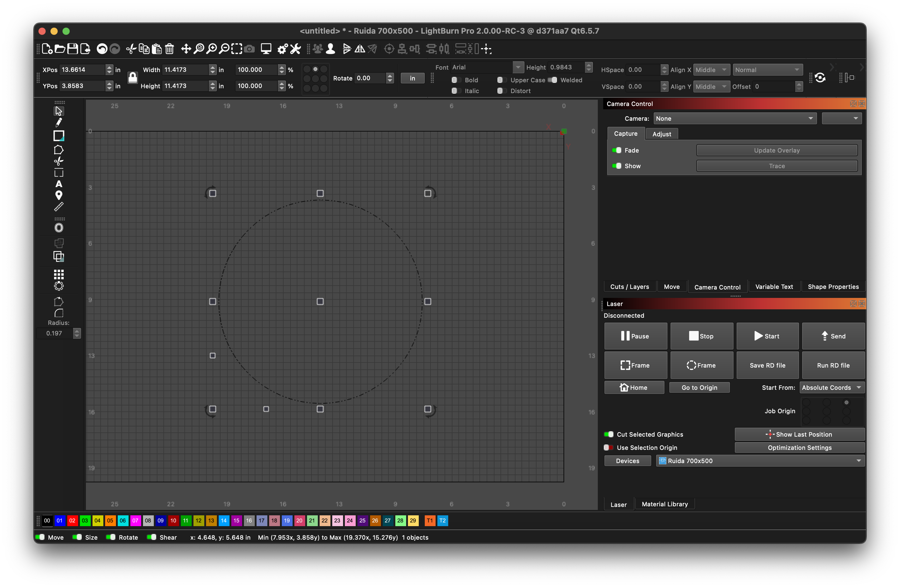The height and width of the screenshot is (588, 900).
Task: Enable Use Selection Origin
Action: coord(608,447)
